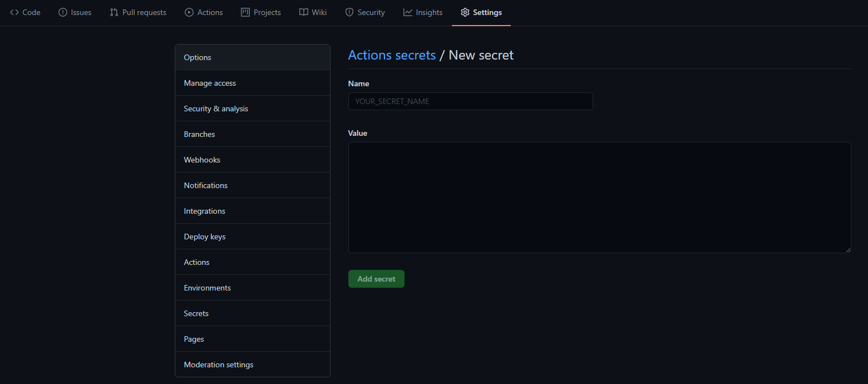Open Security & analysis settings
The height and width of the screenshot is (384, 868).
(x=253, y=109)
